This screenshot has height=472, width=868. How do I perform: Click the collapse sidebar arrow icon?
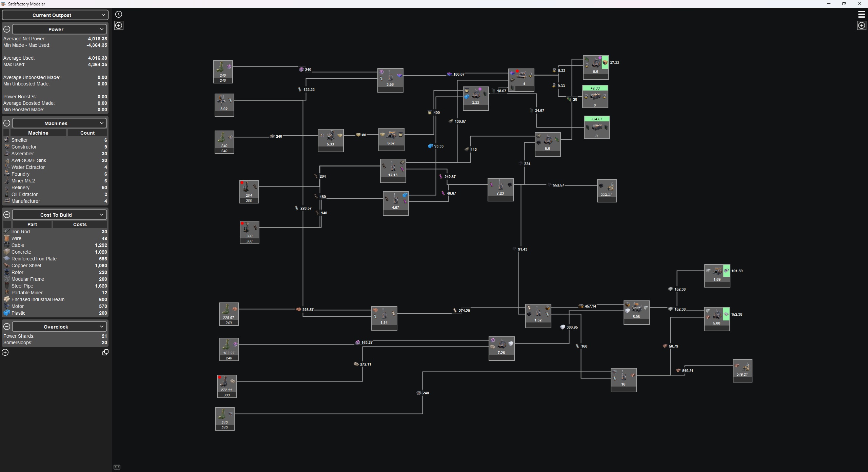pyautogui.click(x=118, y=14)
